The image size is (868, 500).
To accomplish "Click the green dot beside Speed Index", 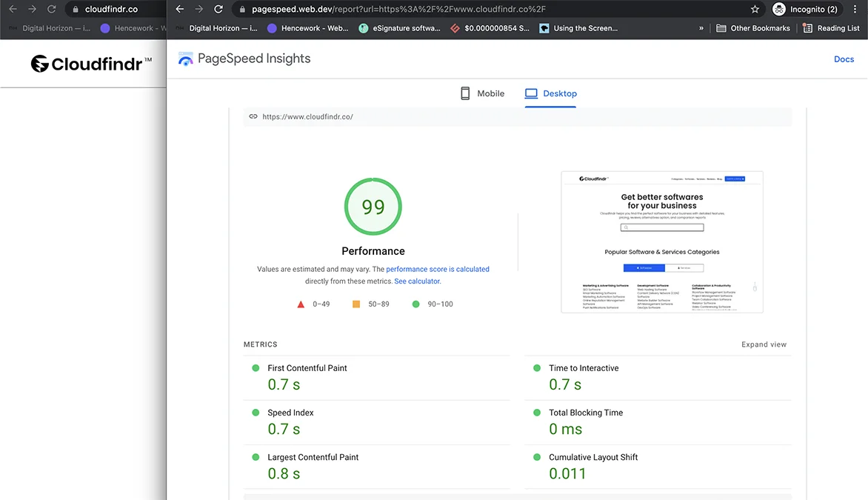I will [x=256, y=413].
